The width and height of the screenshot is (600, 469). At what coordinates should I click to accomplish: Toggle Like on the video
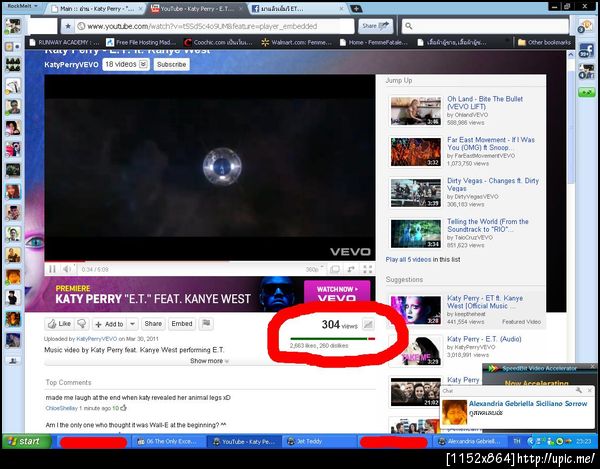(x=59, y=324)
